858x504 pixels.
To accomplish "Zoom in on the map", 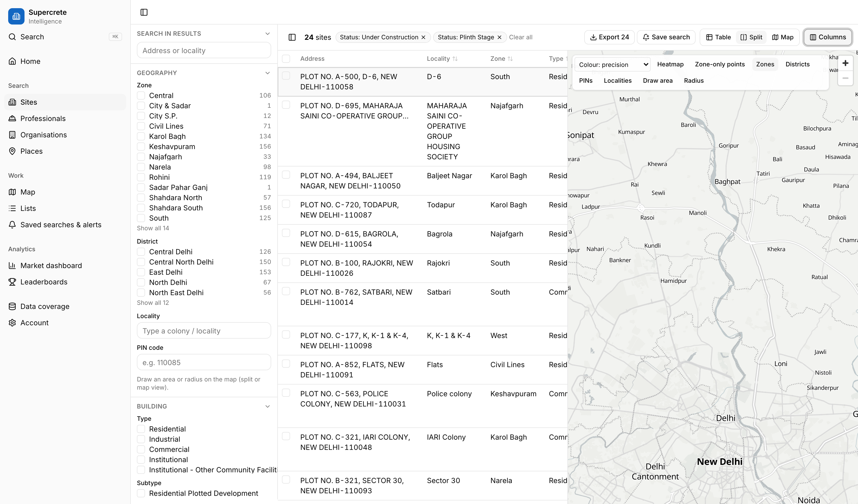I will pyautogui.click(x=845, y=63).
